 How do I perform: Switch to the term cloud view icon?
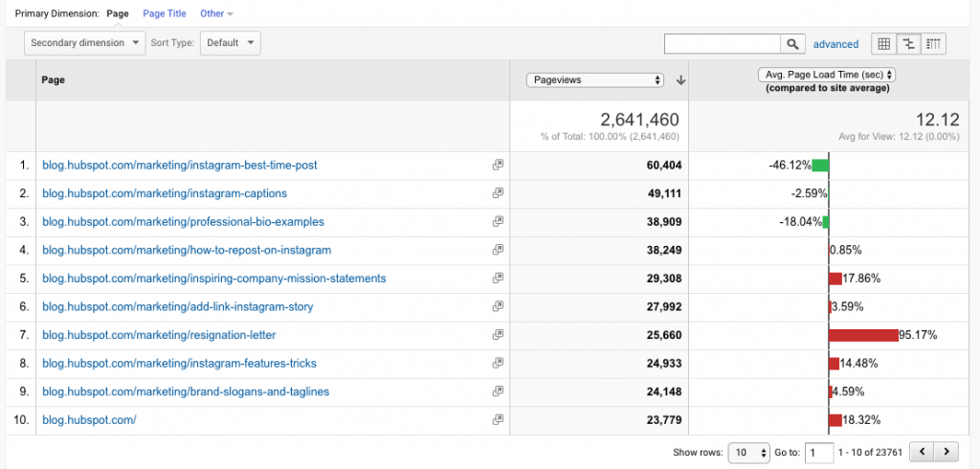pyautogui.click(x=933, y=44)
